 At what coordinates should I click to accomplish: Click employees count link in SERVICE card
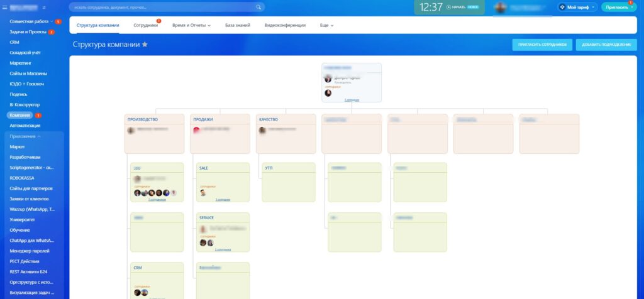click(x=223, y=249)
